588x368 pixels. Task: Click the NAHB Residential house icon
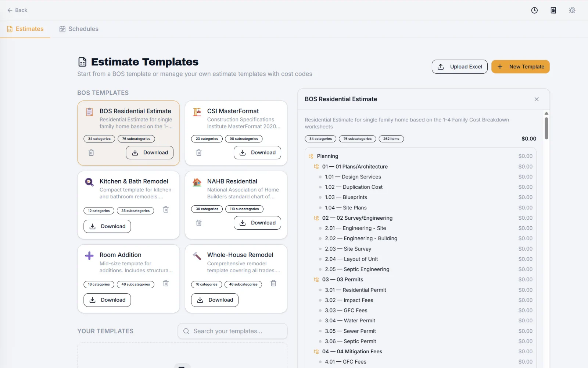coord(197,182)
